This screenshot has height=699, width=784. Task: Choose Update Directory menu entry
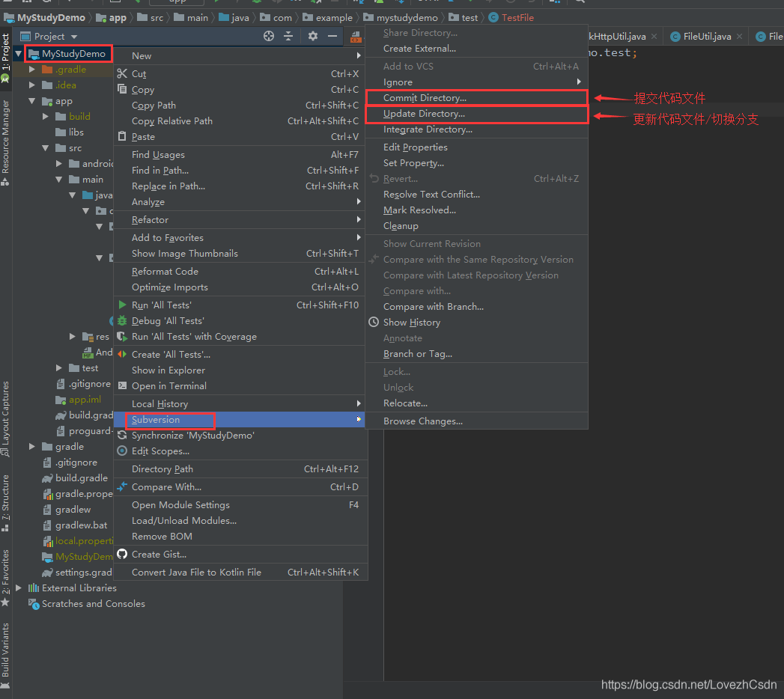424,114
